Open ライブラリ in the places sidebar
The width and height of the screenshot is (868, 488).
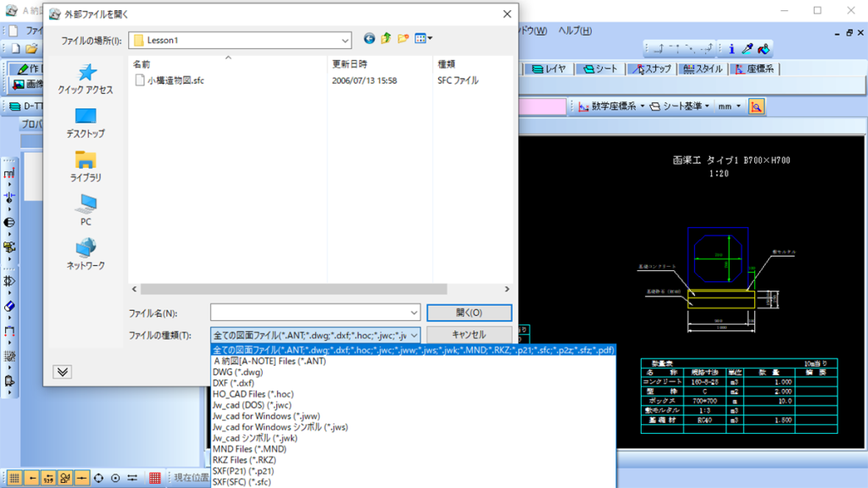click(86, 167)
